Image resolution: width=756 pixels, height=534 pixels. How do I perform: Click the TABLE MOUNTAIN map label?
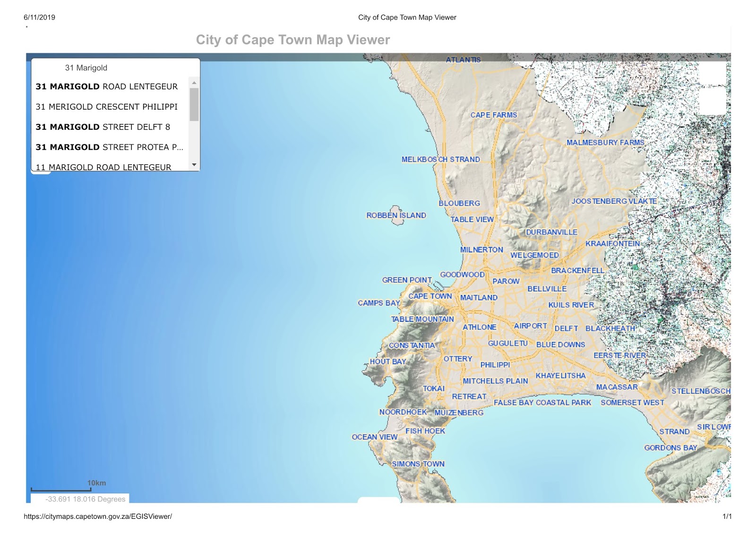tap(423, 319)
